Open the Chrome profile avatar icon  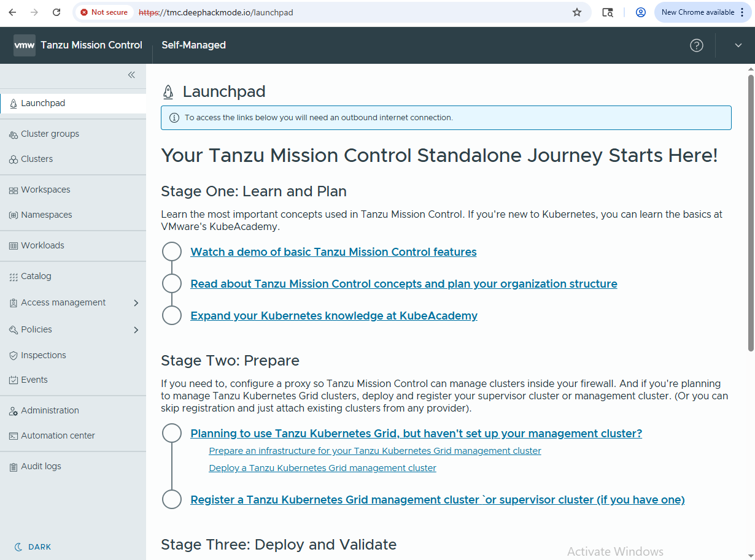(641, 12)
